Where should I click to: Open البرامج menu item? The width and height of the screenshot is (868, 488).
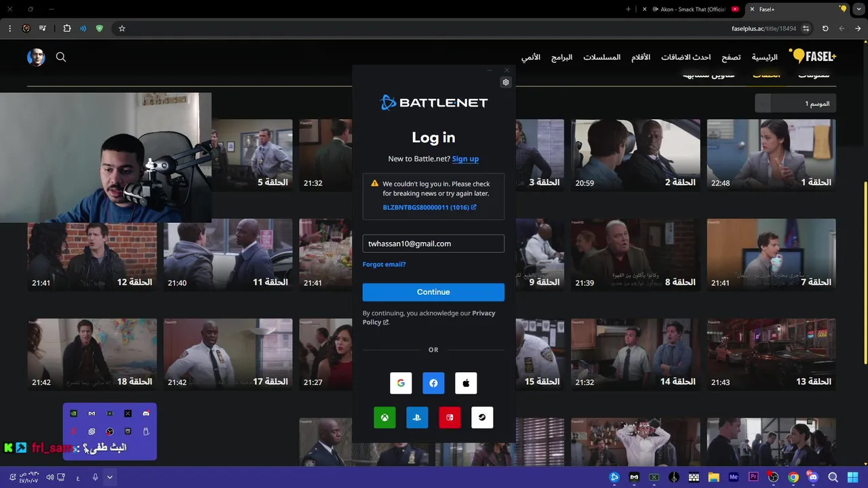click(x=561, y=57)
